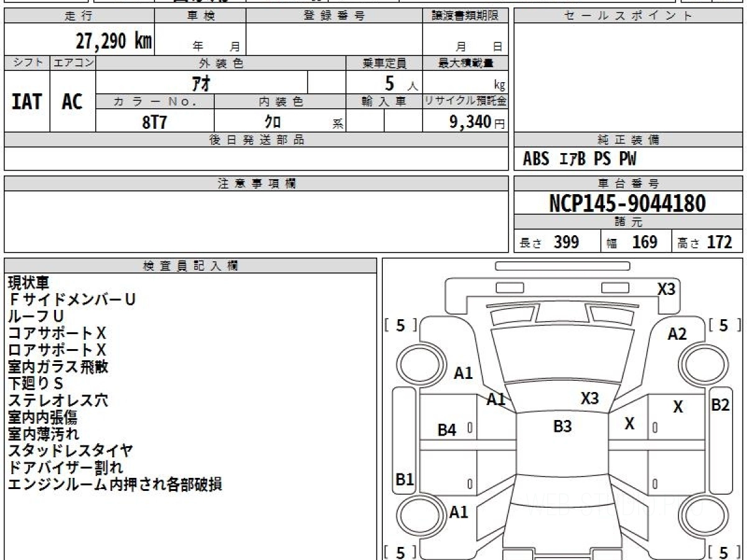Select the 8T7 color code
This screenshot has width=747, height=560.
tap(154, 122)
